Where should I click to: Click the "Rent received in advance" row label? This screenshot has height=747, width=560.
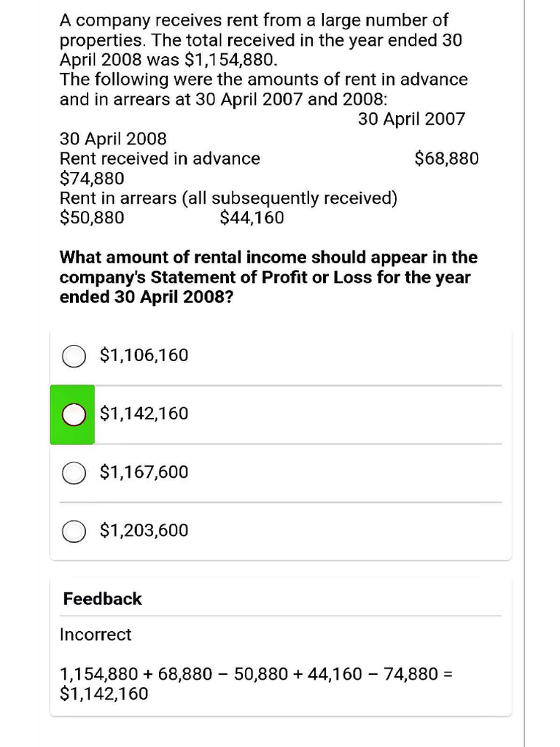click(160, 158)
